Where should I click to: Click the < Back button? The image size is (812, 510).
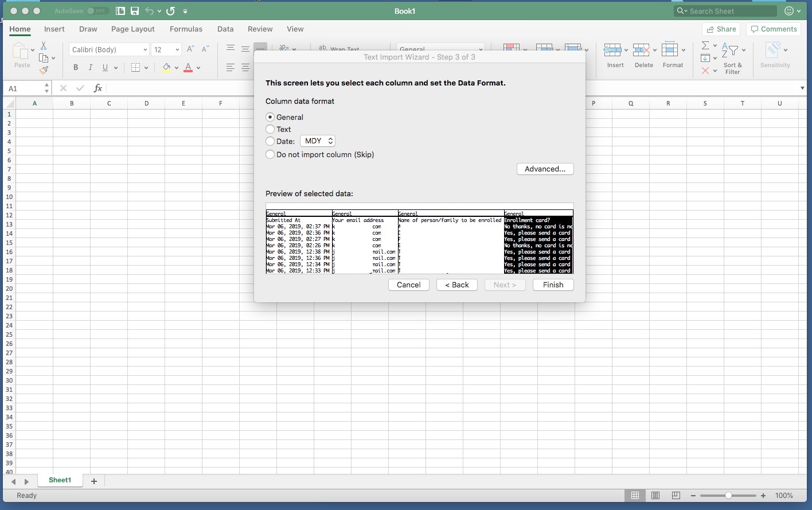(x=457, y=285)
